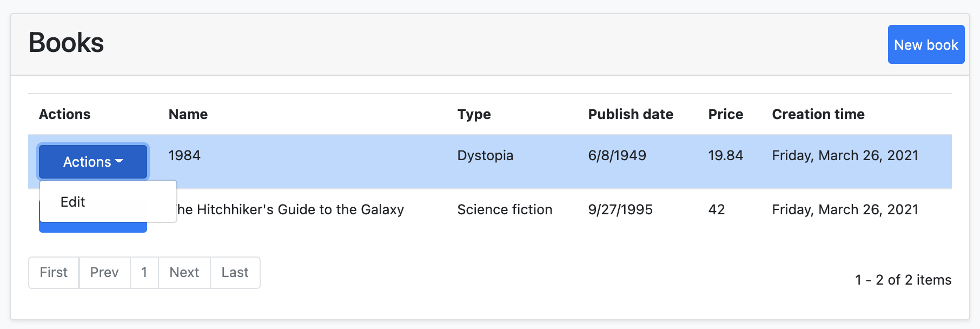This screenshot has height=329, width=980.
Task: Sort by the Creation time header
Action: (x=818, y=114)
